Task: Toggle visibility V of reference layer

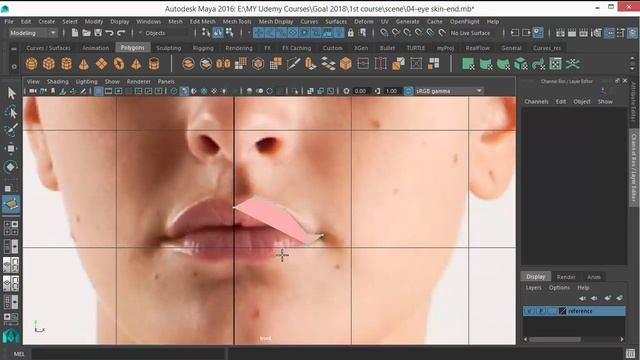Action: (x=529, y=311)
